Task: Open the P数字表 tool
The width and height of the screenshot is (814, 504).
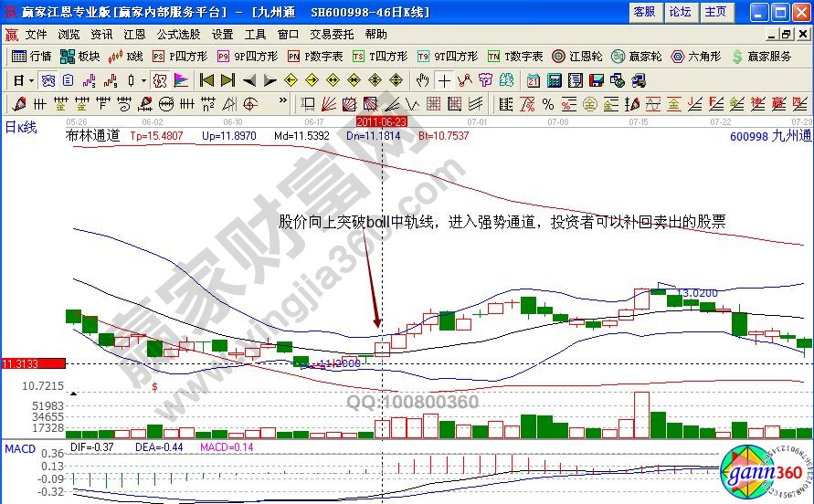Action: point(315,56)
